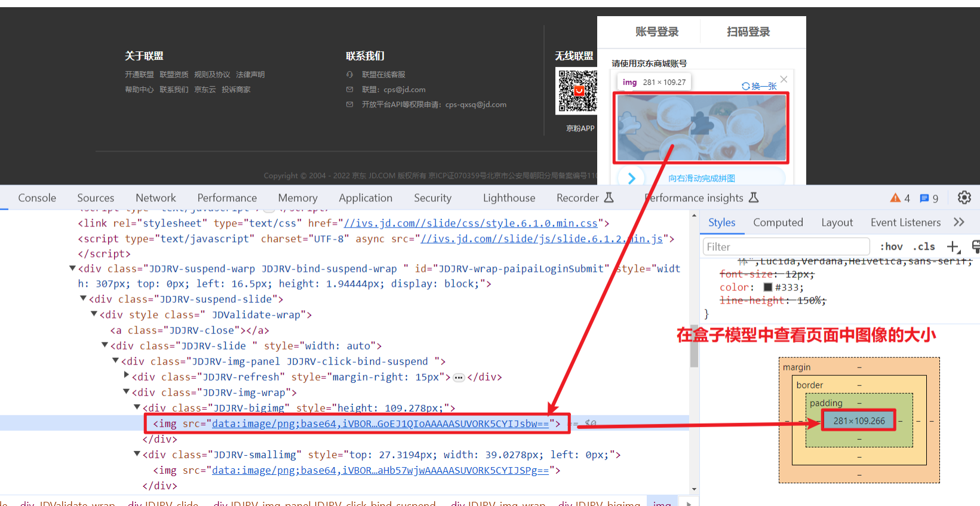Open the Lighthouse tab
The image size is (980, 506).
(509, 198)
